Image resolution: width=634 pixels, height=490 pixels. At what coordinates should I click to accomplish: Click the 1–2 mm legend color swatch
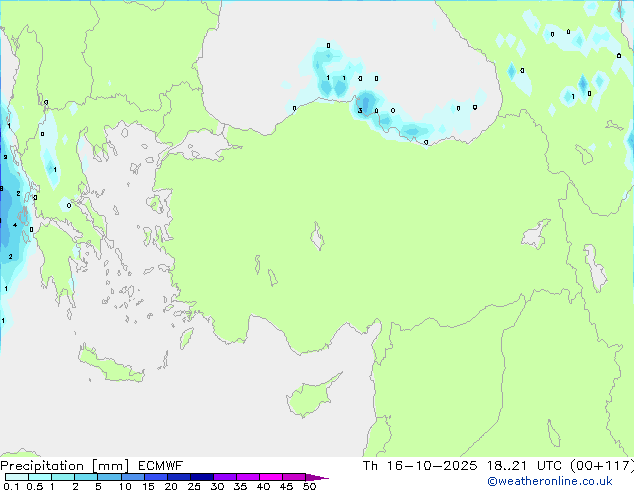pos(63,477)
